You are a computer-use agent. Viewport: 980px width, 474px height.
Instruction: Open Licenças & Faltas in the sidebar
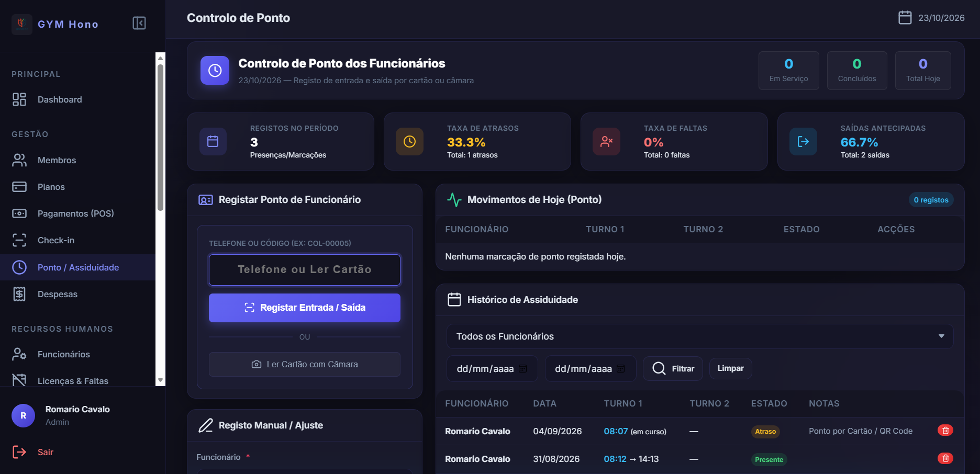[x=77, y=380]
